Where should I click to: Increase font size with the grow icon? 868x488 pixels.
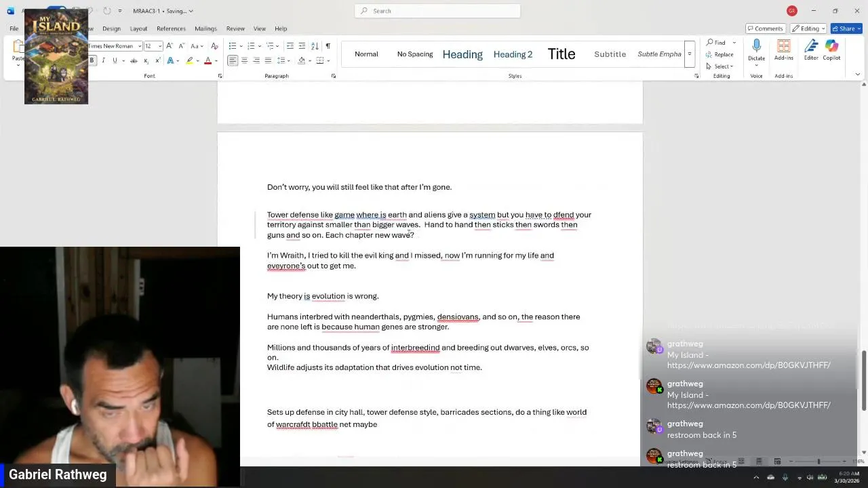pyautogui.click(x=171, y=46)
